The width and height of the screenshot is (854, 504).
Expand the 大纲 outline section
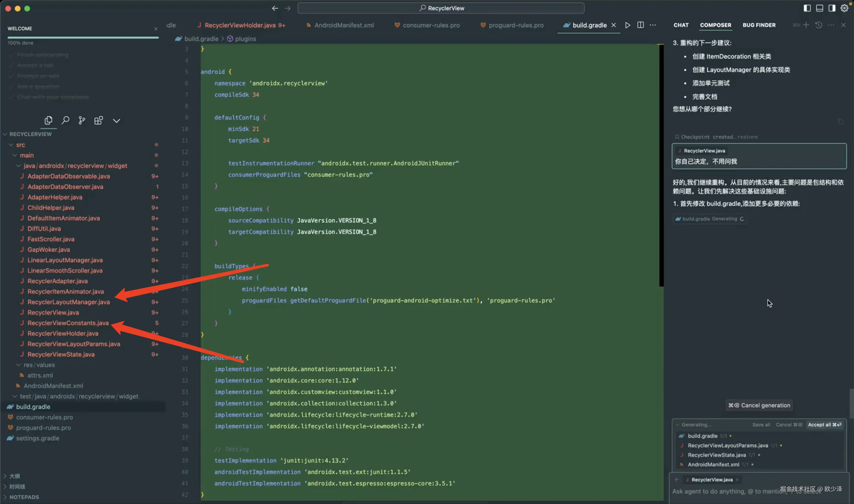pyautogui.click(x=14, y=476)
